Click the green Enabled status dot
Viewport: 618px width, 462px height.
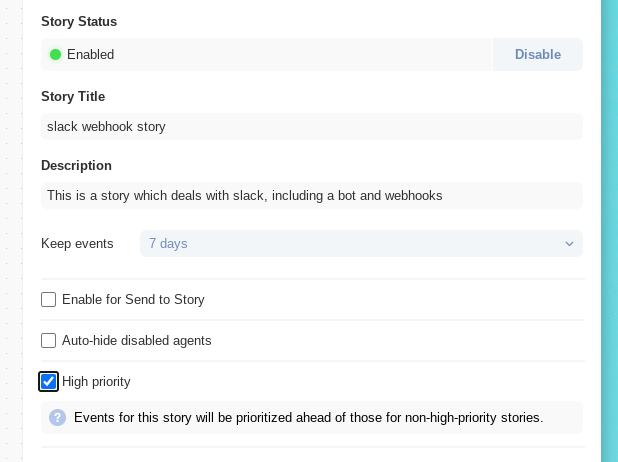56,54
